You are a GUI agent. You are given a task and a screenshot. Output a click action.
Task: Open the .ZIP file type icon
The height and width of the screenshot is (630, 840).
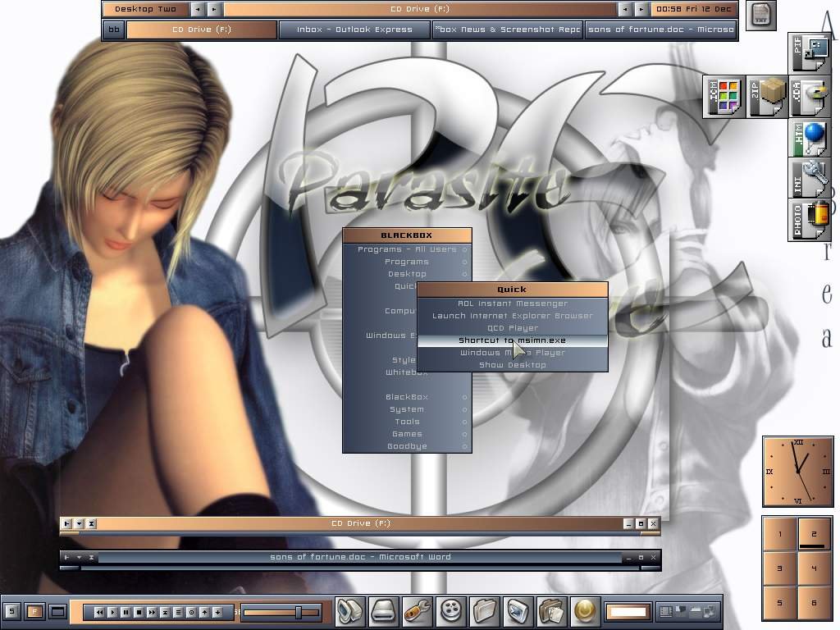[767, 97]
